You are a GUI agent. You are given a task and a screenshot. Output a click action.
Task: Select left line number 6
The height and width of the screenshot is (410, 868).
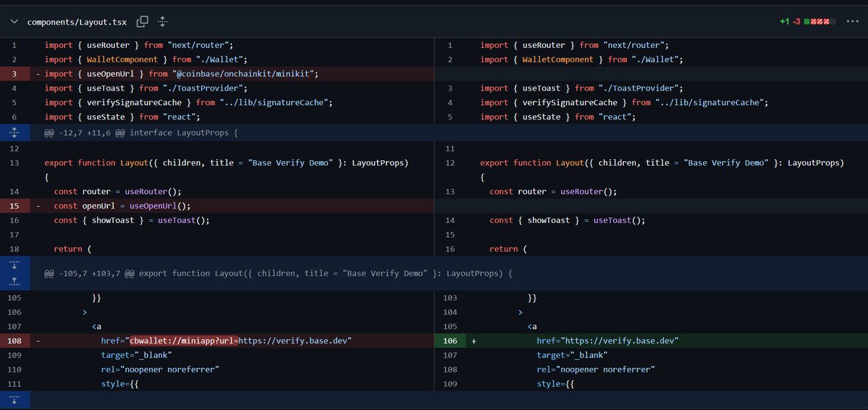pos(14,117)
